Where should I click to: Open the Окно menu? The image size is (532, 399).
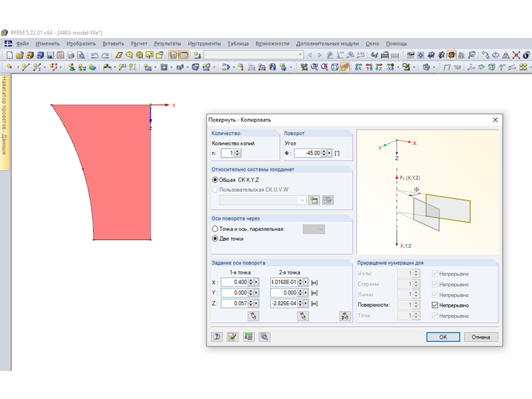[372, 43]
